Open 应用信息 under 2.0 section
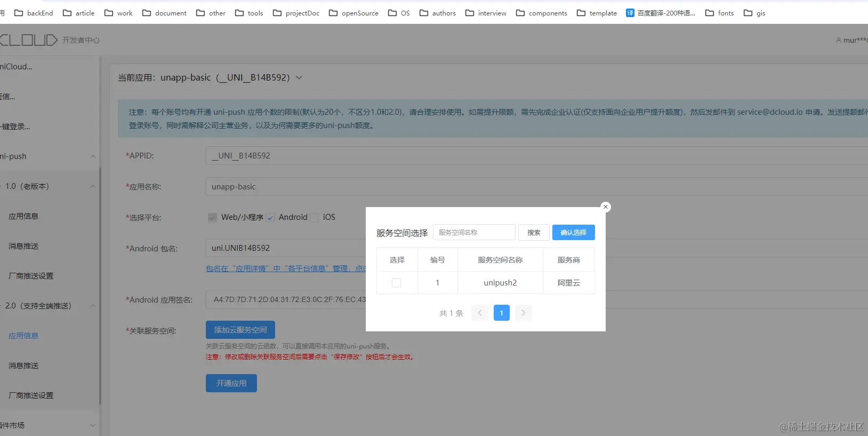Screen dimensions: 868x436 [x=23, y=336]
